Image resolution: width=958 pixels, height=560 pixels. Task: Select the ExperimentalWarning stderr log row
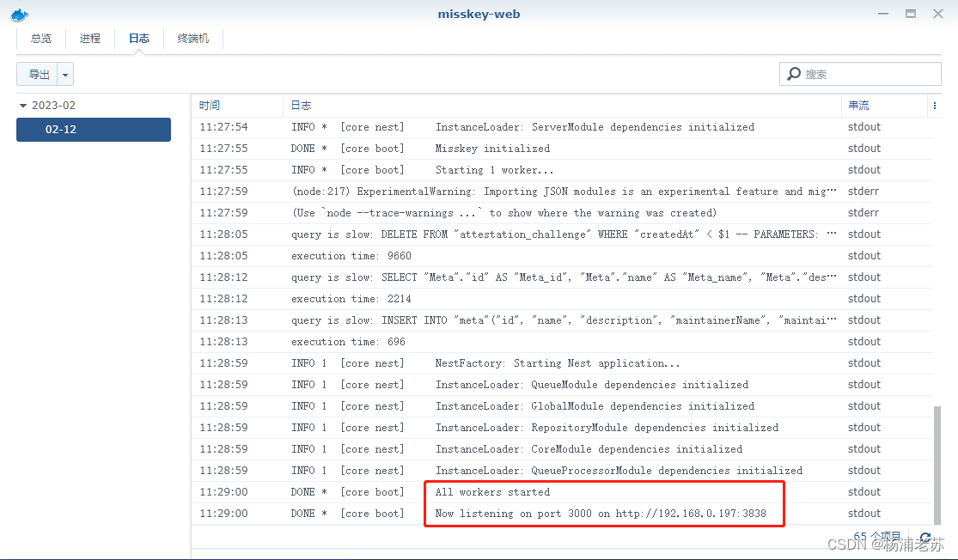click(562, 192)
